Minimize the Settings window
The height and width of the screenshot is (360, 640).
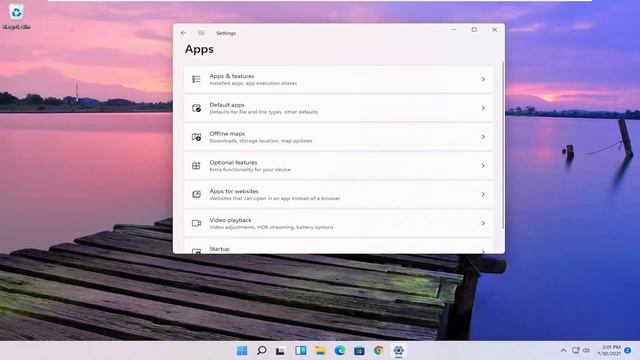pyautogui.click(x=454, y=29)
